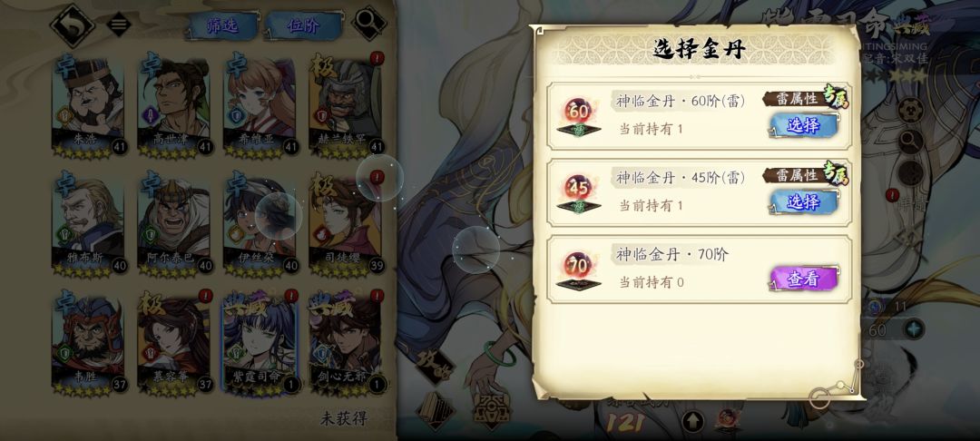
Task: Open the 筛选 filter dropdown
Action: tap(223, 26)
